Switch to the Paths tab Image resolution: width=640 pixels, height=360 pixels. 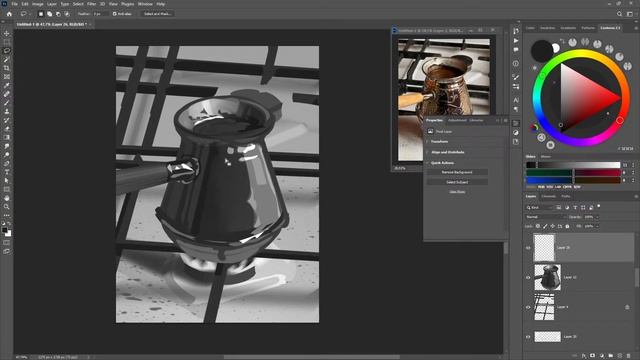pos(565,196)
